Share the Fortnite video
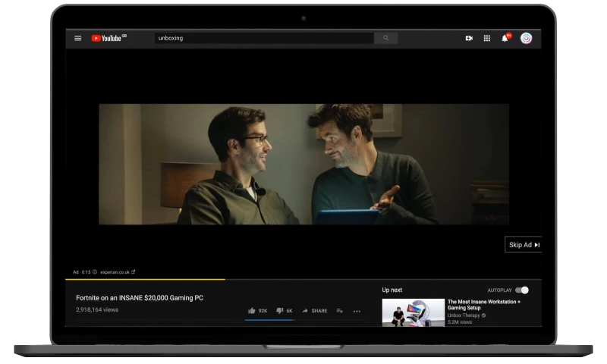Image resolution: width=607 pixels, height=364 pixels. (x=314, y=311)
